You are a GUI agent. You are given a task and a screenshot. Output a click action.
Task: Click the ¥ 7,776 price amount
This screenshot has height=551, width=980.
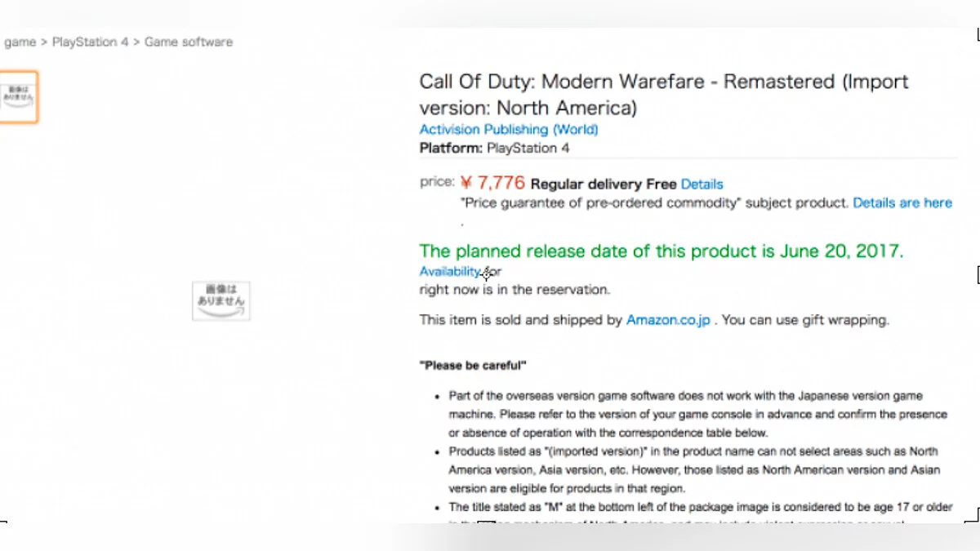492,183
